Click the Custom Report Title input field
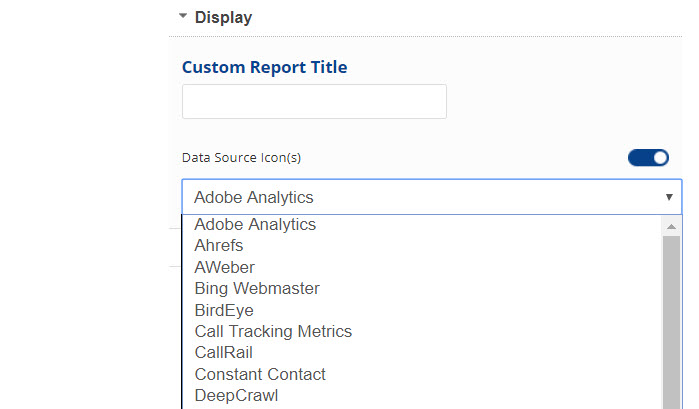This screenshot has width=699, height=409. 314,102
